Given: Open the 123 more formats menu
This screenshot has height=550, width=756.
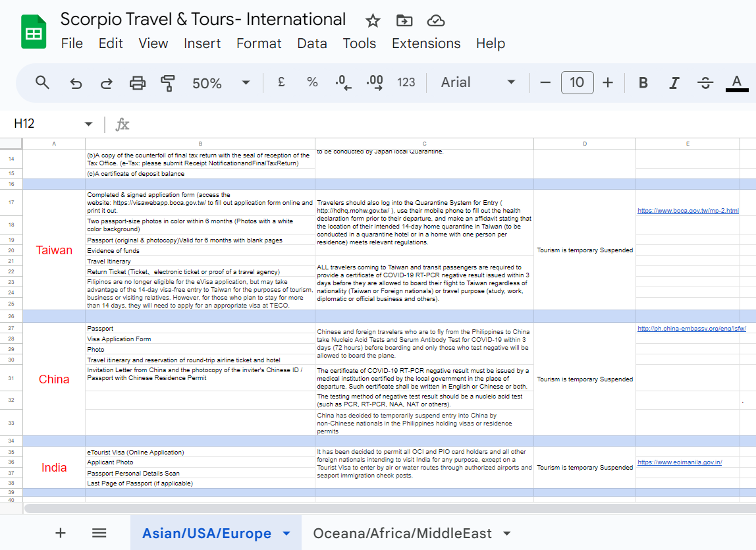Looking at the screenshot, I should 406,82.
